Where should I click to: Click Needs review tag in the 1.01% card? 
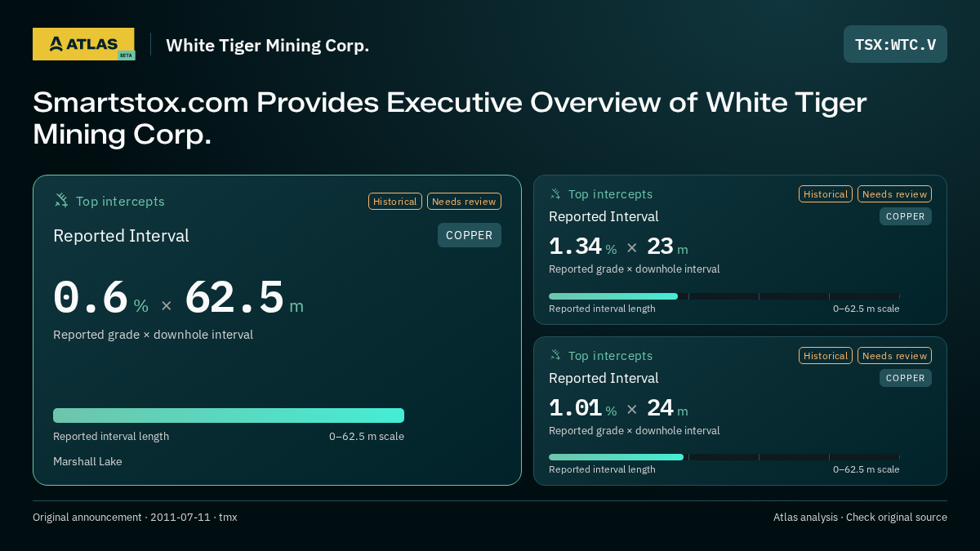click(x=894, y=356)
